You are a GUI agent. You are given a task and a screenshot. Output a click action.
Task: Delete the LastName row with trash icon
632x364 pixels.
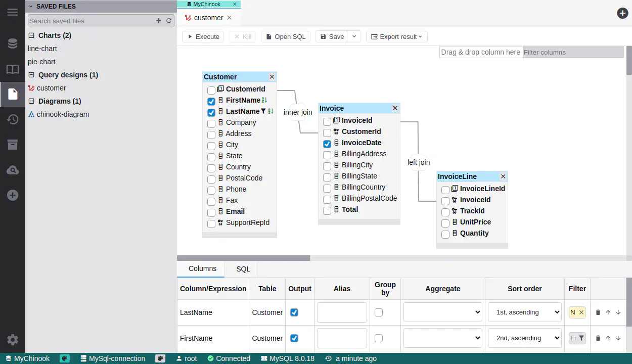click(x=598, y=312)
